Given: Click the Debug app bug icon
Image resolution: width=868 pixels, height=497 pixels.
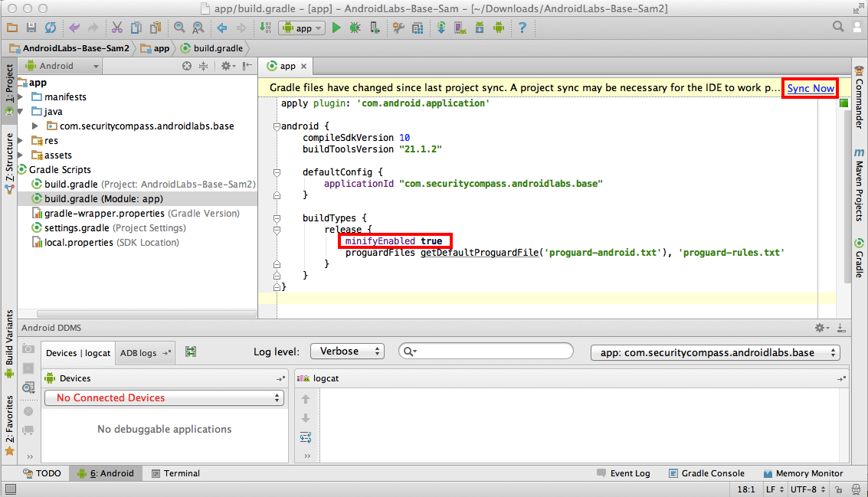Looking at the screenshot, I should tap(355, 28).
